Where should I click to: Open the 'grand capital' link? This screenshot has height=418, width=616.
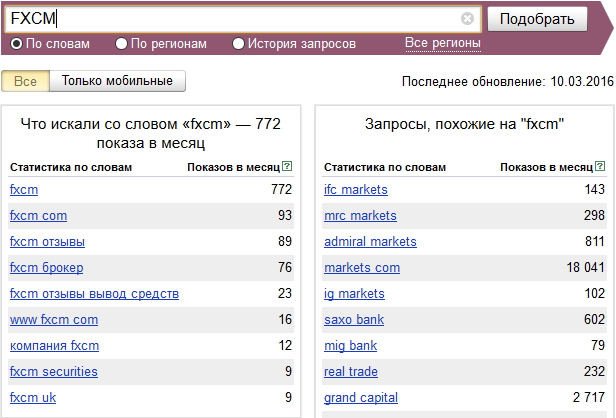[361, 398]
